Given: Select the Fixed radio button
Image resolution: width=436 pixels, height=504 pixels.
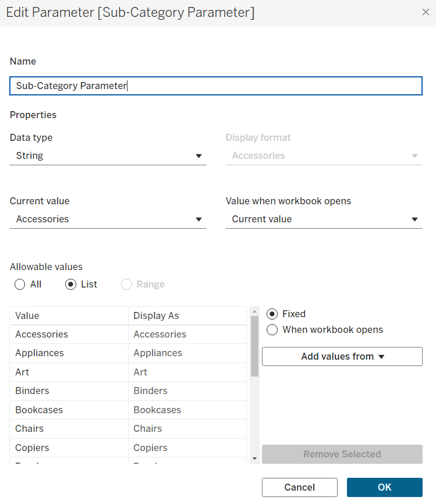Looking at the screenshot, I should pos(272,314).
